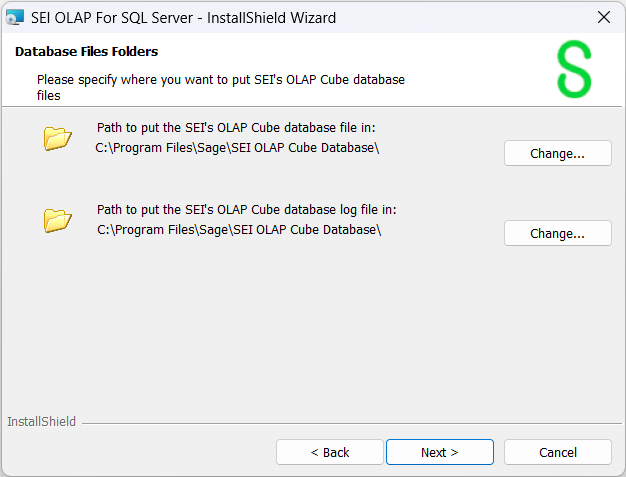Click the OLAP Cube database file path label
The height and width of the screenshot is (477, 626).
[x=236, y=127]
